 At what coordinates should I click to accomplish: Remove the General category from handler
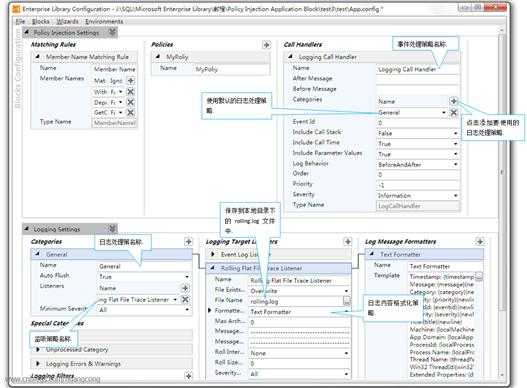point(454,112)
